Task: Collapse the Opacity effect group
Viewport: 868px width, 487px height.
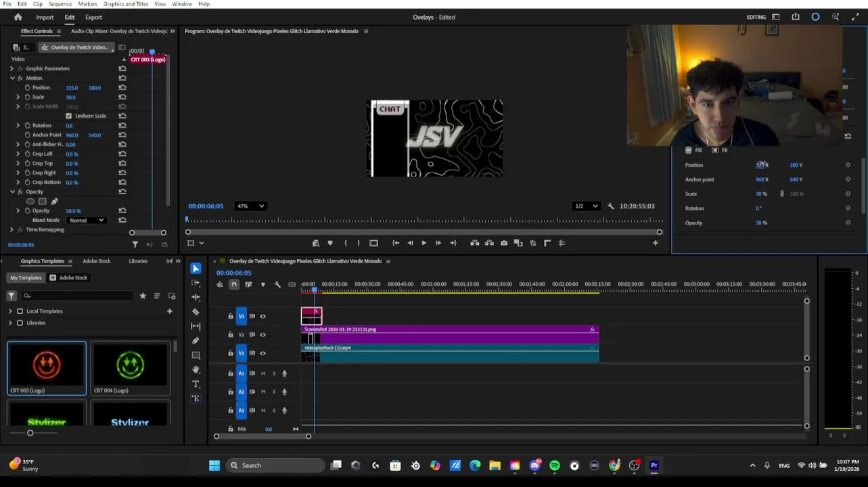Action: pyautogui.click(x=12, y=191)
